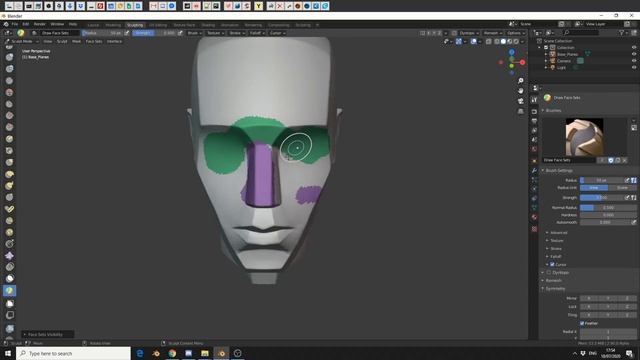Hide Collection with its eye icon
640x360 pixels.
pyautogui.click(x=634, y=47)
